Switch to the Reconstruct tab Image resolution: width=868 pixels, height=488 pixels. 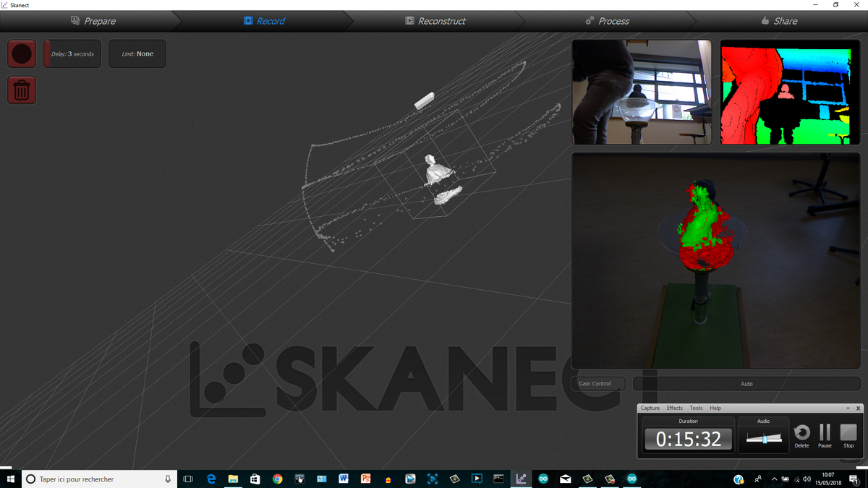(x=435, y=21)
